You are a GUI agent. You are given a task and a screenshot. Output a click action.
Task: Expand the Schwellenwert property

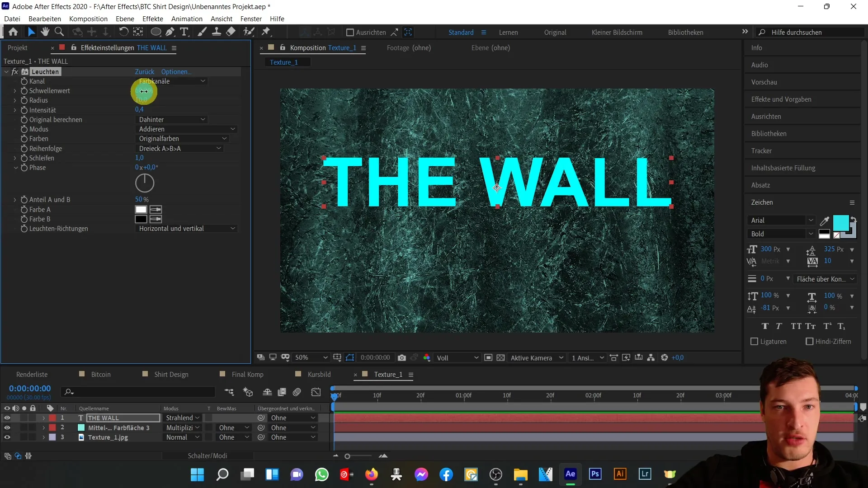coord(15,91)
